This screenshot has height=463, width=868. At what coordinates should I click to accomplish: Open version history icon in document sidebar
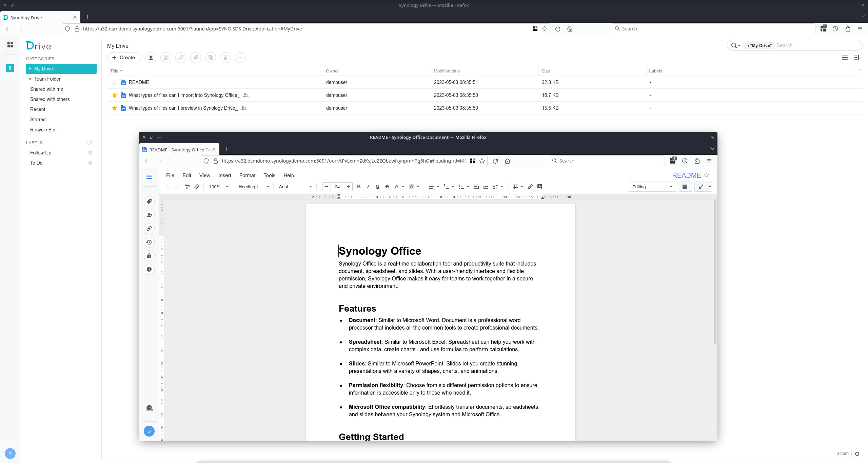[149, 242]
